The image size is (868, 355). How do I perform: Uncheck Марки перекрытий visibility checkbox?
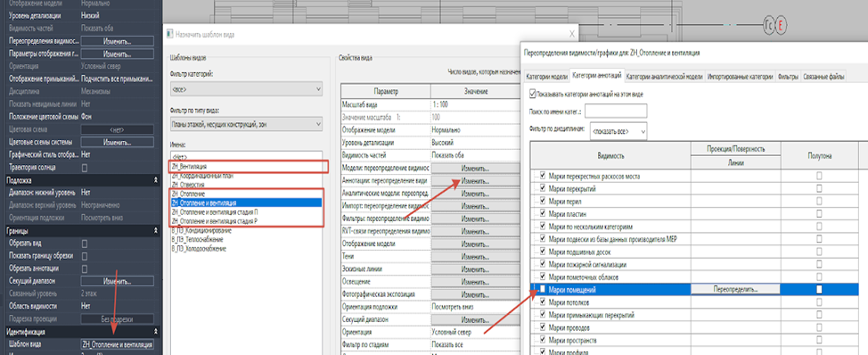[544, 189]
